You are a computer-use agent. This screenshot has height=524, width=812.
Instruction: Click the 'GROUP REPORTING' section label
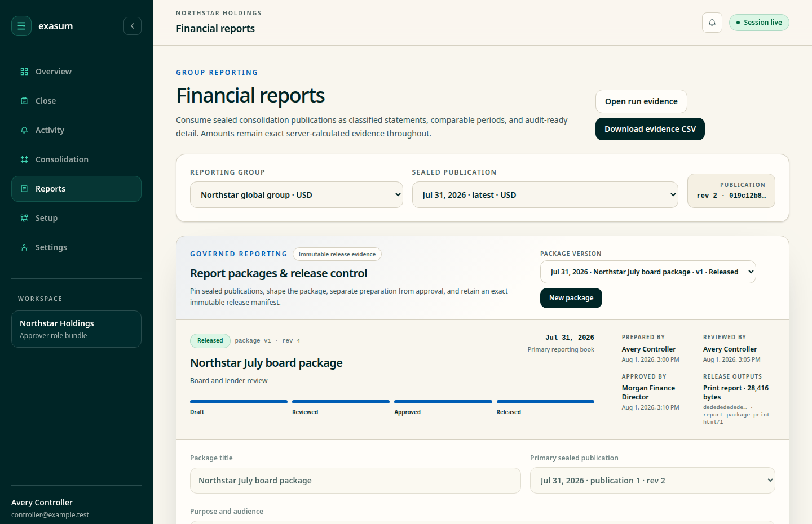click(x=217, y=73)
